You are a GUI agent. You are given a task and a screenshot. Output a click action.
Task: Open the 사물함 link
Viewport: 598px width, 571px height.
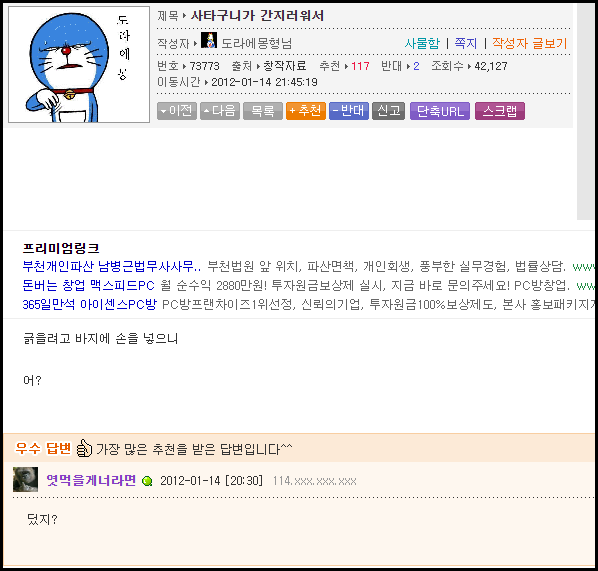point(423,43)
